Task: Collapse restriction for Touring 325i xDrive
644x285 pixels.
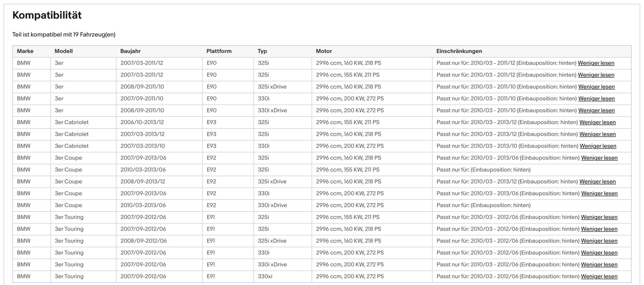Action: click(x=599, y=241)
